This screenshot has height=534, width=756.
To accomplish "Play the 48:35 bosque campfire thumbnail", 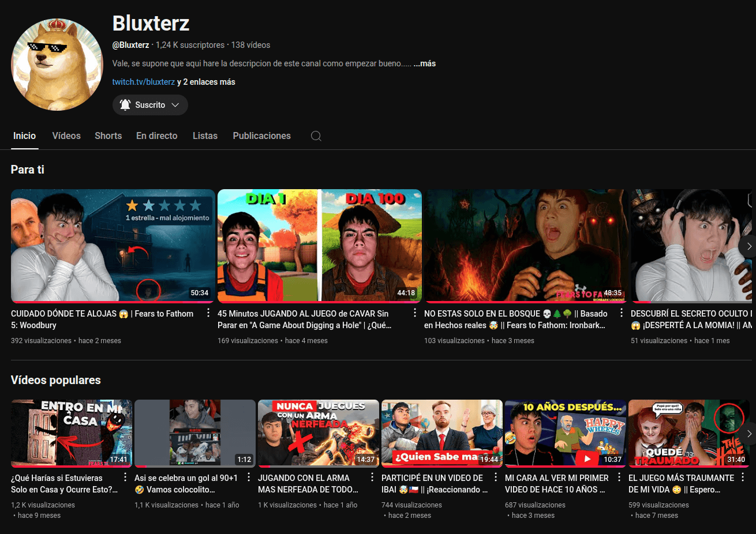I will tap(526, 246).
